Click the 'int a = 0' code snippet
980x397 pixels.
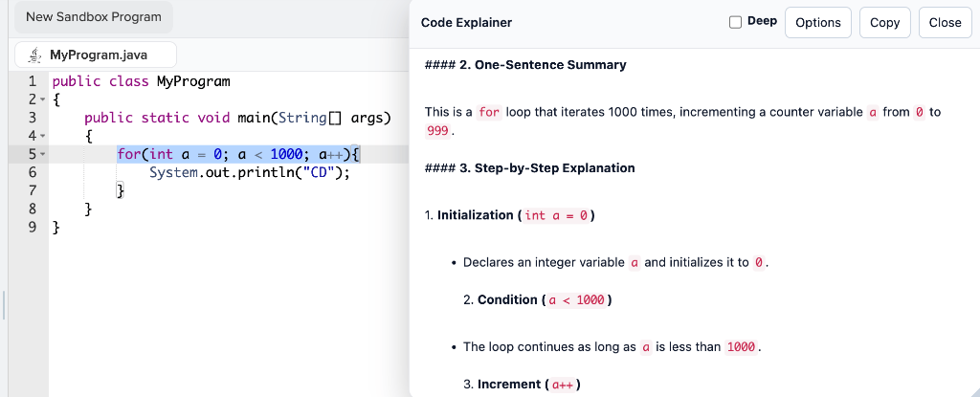tap(556, 215)
